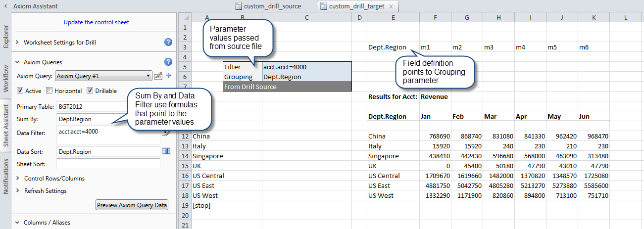Add a new Axiom Query with plus icon

pyautogui.click(x=168, y=76)
